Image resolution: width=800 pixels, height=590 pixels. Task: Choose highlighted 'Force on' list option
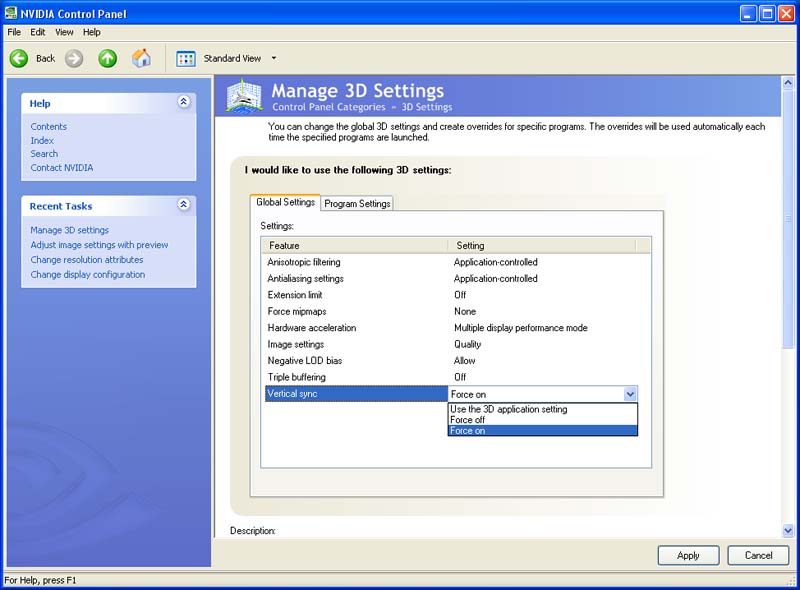click(543, 431)
